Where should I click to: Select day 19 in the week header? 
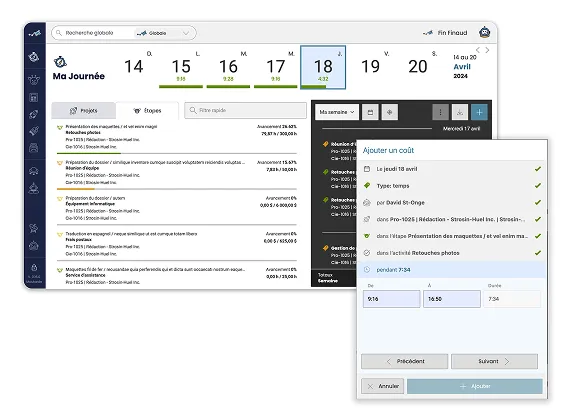pyautogui.click(x=370, y=68)
